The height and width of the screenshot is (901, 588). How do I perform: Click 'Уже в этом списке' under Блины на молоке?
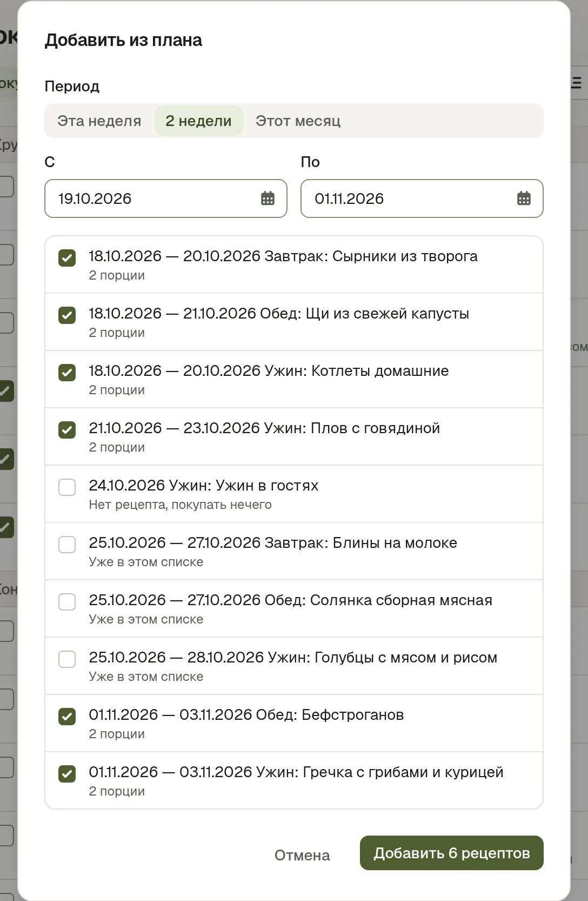pos(146,562)
